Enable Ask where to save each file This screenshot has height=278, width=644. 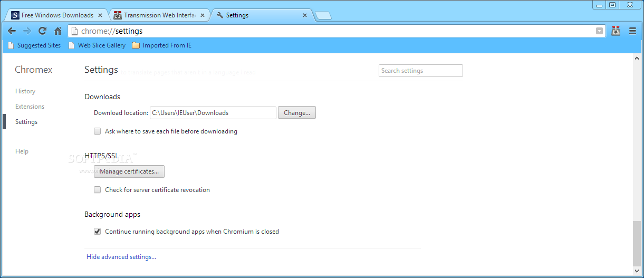[97, 131]
